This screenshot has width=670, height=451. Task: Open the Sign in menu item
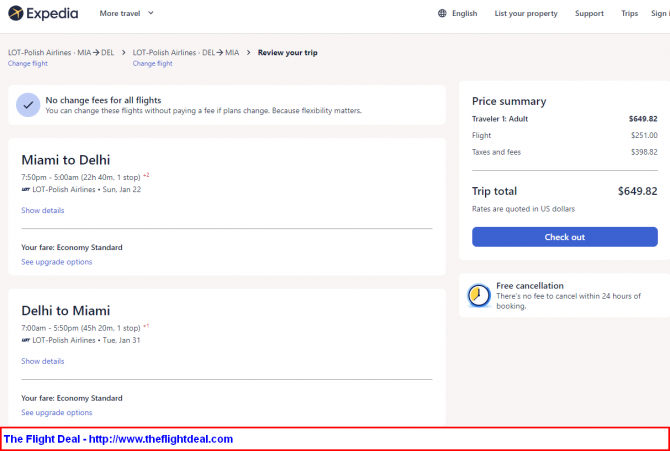point(660,13)
